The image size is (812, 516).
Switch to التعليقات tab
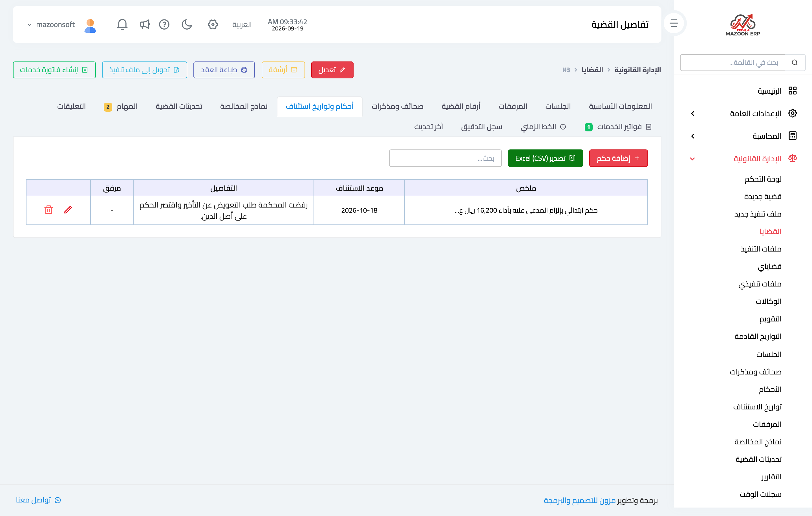coord(71,107)
